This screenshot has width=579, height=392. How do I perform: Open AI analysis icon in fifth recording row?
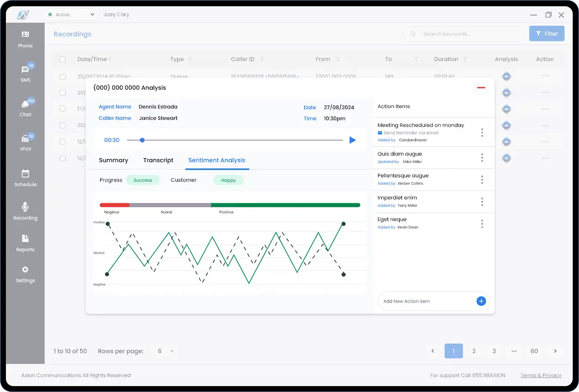click(x=506, y=142)
